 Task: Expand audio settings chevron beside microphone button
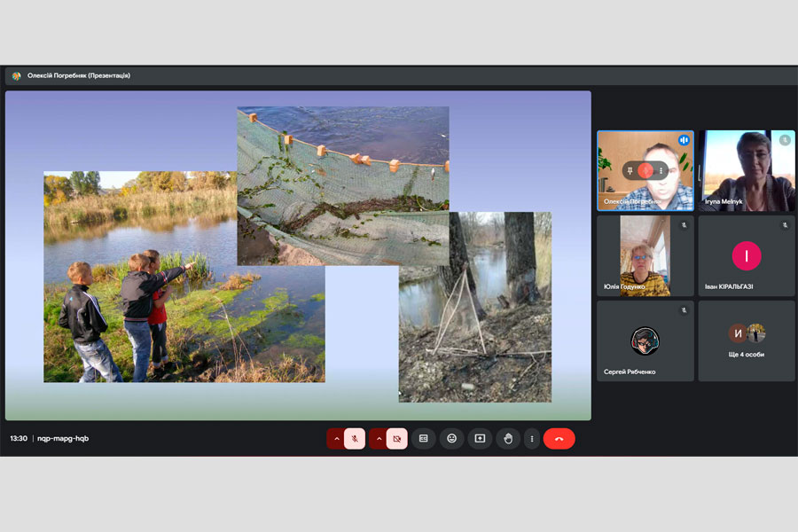[x=336, y=438]
